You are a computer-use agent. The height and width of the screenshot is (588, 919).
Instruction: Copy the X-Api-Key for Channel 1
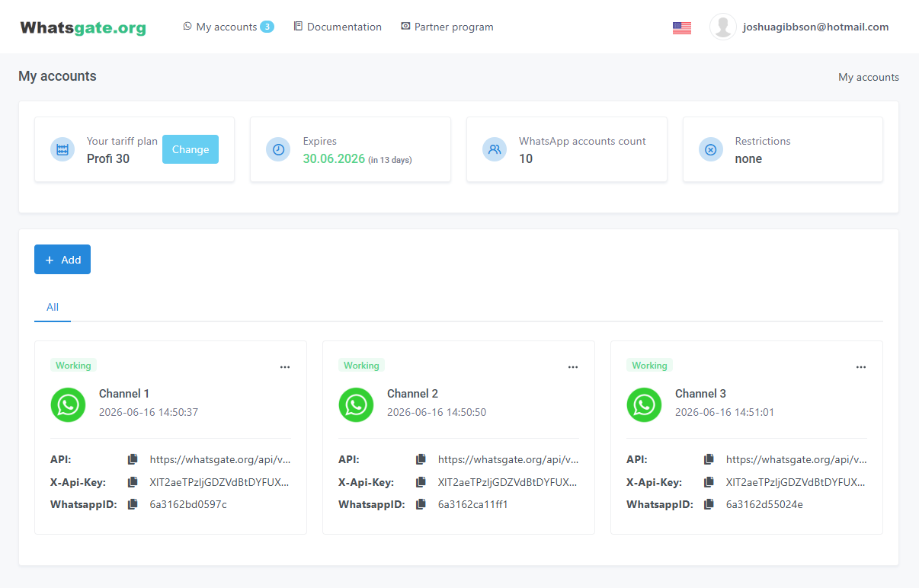133,482
